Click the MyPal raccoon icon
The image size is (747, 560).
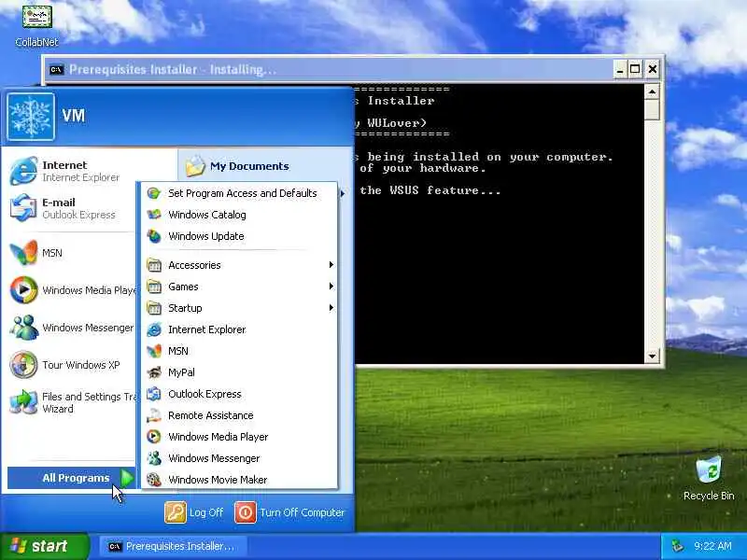[x=154, y=372]
